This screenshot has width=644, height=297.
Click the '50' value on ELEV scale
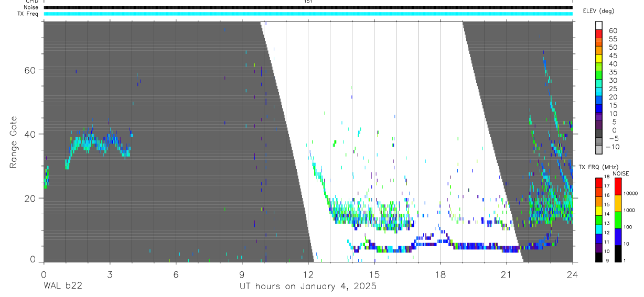coord(613,47)
